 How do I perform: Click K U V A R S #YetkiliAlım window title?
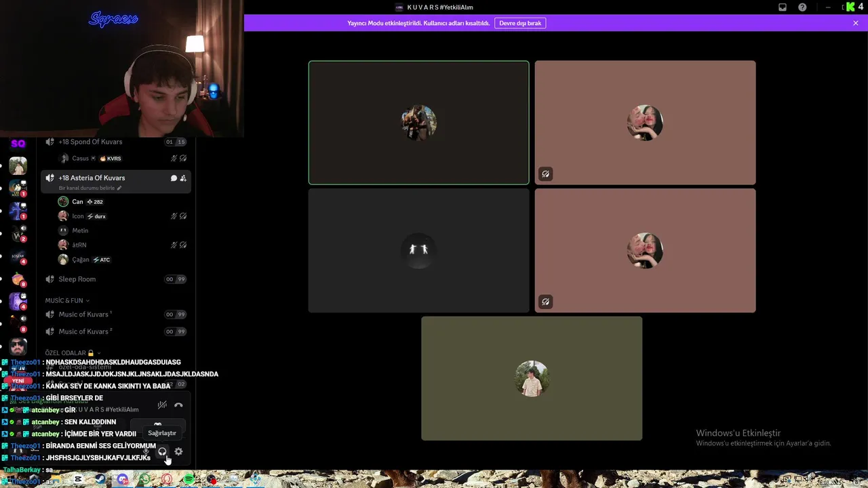pos(440,7)
